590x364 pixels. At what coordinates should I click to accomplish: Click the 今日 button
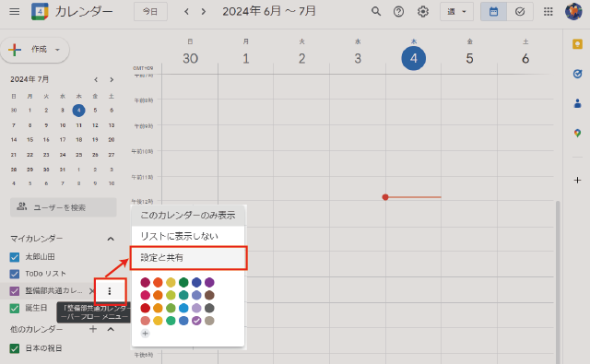pos(150,12)
